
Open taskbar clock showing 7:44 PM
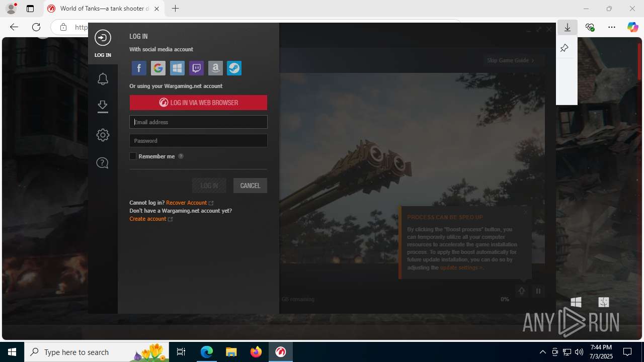pos(601,352)
